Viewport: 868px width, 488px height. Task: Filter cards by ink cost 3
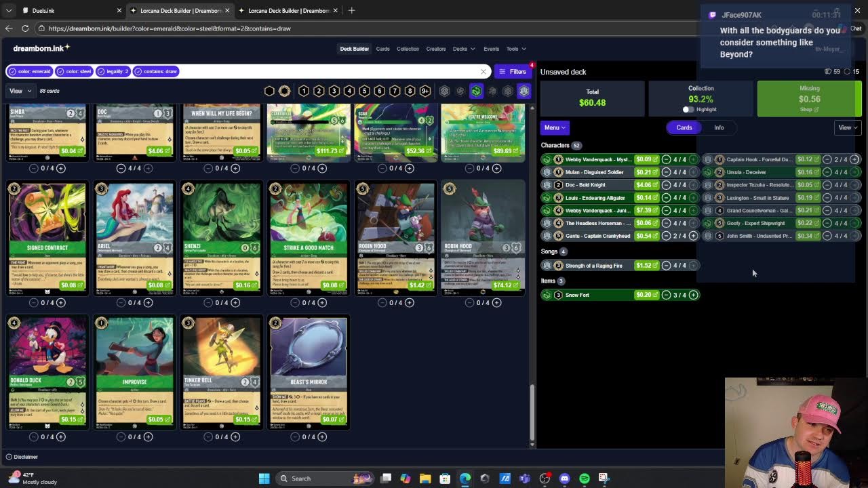pyautogui.click(x=334, y=91)
